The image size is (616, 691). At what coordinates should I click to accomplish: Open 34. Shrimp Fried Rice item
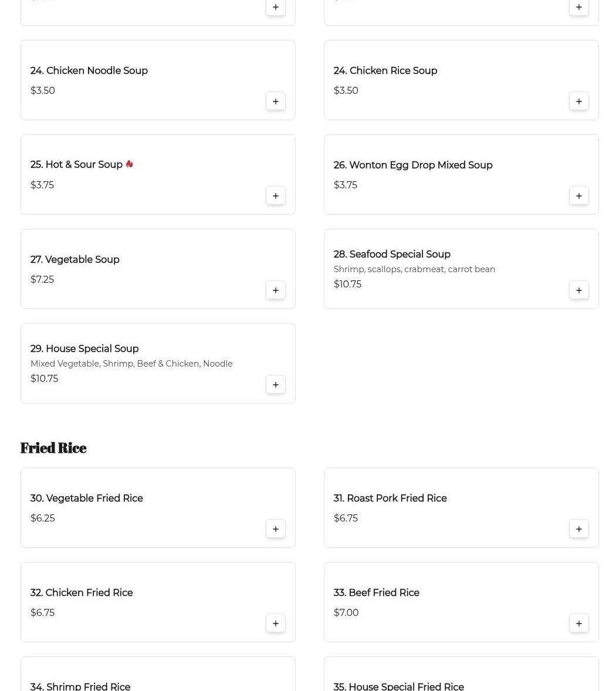click(x=80, y=686)
